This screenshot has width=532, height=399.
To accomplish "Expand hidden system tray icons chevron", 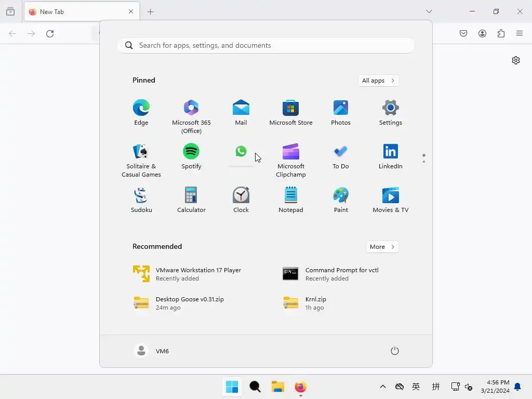I will [x=383, y=387].
